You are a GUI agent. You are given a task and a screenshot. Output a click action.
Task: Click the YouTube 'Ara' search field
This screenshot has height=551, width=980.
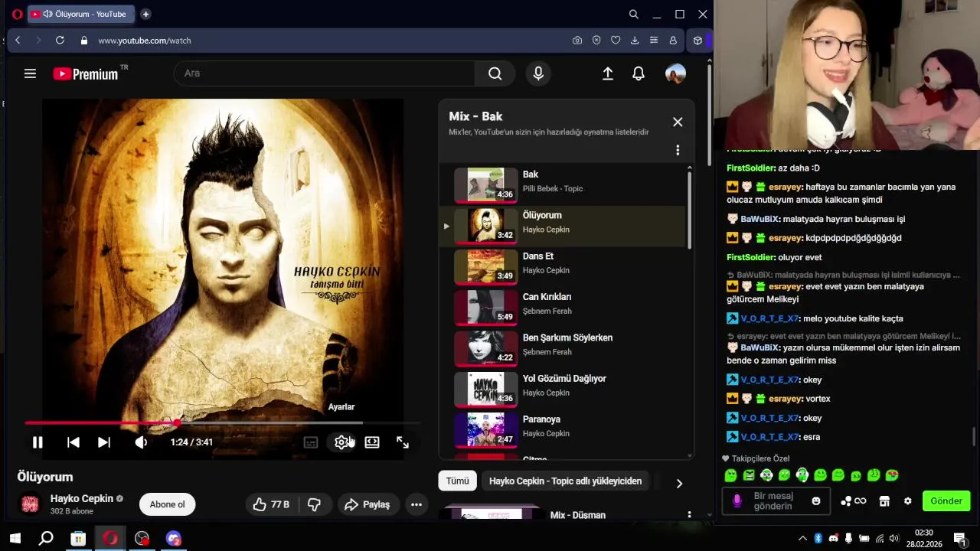coord(325,73)
